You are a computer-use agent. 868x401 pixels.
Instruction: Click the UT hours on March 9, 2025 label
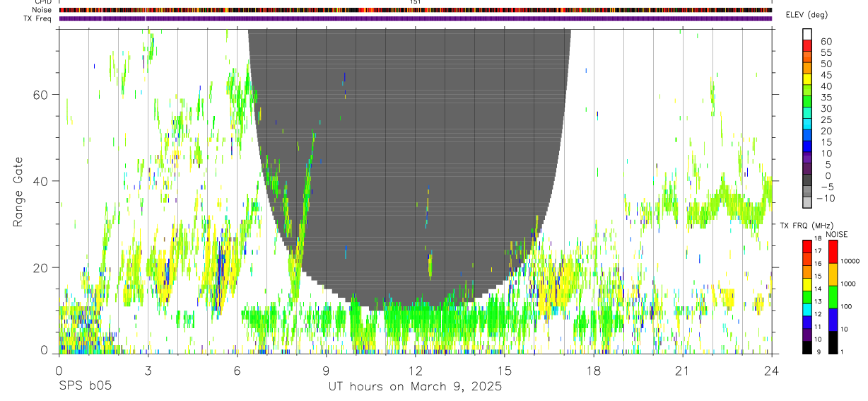[415, 386]
